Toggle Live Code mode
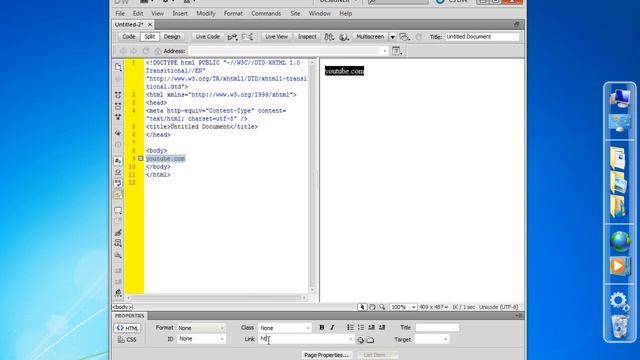The width and height of the screenshot is (640, 360). 207,37
